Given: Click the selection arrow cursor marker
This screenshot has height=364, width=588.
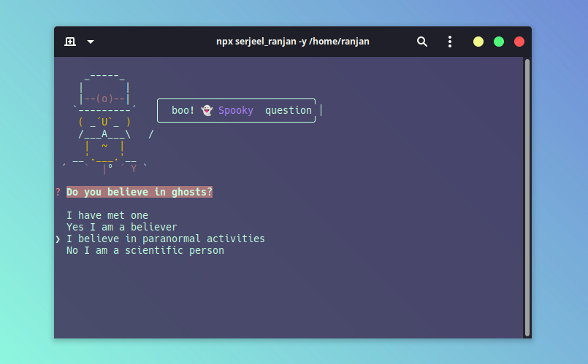Looking at the screenshot, I should click(58, 239).
